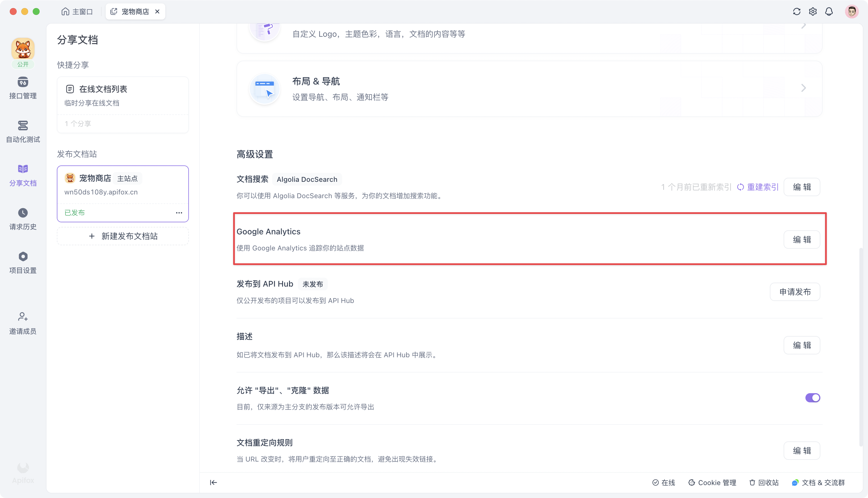Click the sync/refresh icon in the titlebar
This screenshot has width=868, height=498.
click(x=797, y=11)
